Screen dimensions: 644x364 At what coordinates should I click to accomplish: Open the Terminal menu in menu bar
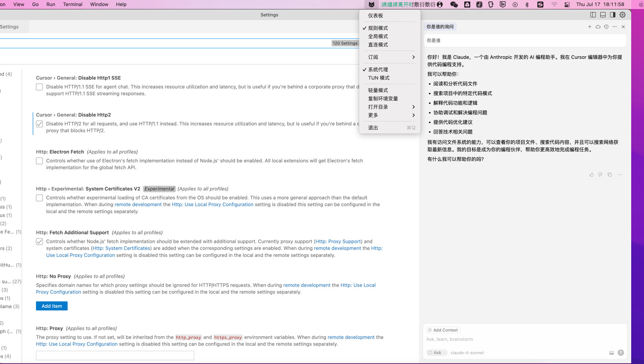tap(73, 5)
